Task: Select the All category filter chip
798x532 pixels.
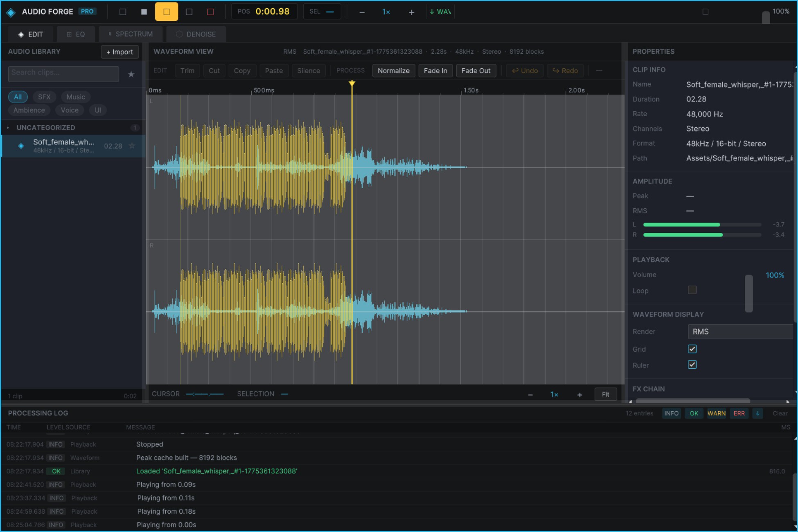Action: click(x=18, y=97)
